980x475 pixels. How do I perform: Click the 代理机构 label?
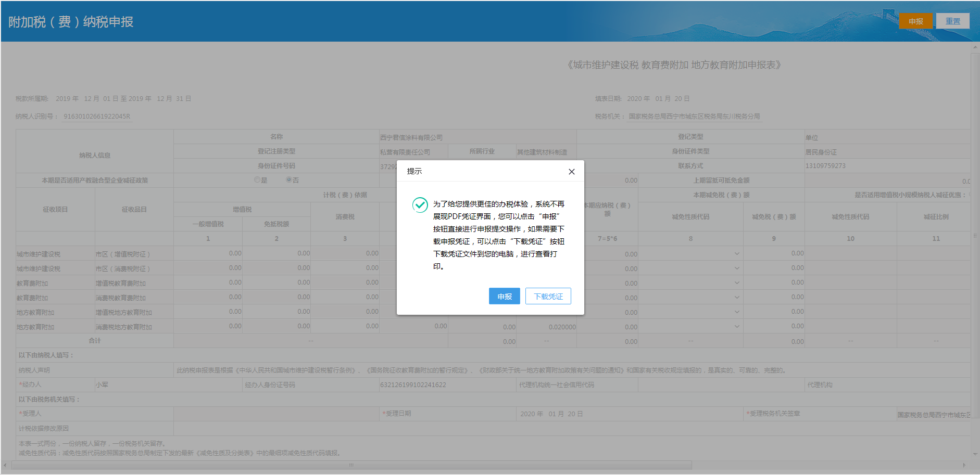coord(820,385)
